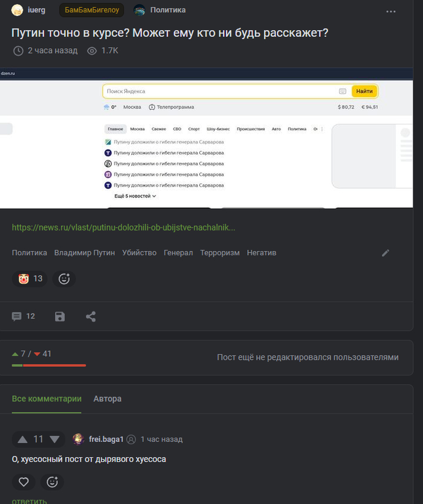Image resolution: width=423 pixels, height=504 pixels.
Task: Save the post with the floppy disk icon
Action: (60, 317)
